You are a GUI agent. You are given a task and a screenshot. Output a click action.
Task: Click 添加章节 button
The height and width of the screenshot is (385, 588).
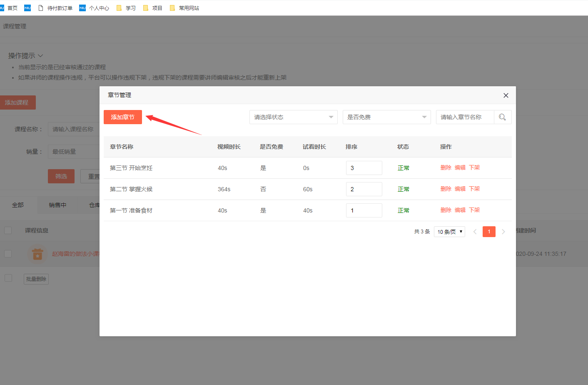pyautogui.click(x=123, y=117)
